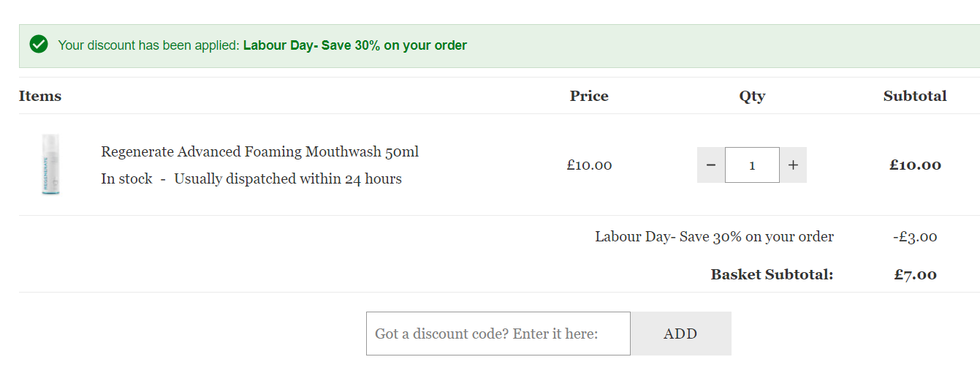Click the bold Labour Day discount banner text
This screenshot has width=980, height=365.
click(x=355, y=45)
